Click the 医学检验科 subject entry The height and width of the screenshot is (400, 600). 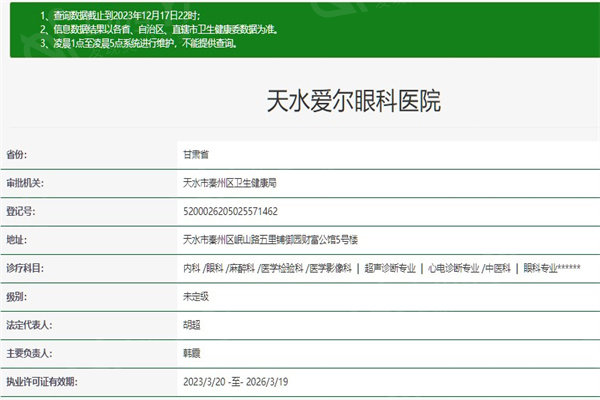[x=282, y=268]
